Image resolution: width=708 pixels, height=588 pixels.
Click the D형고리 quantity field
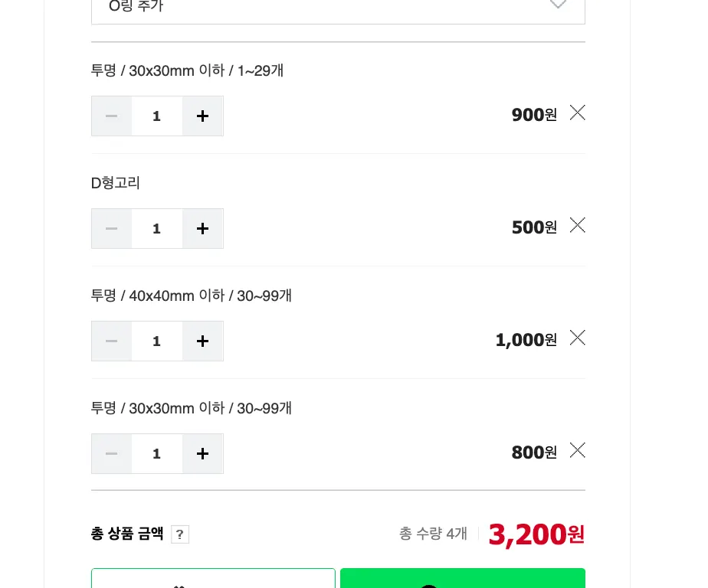[157, 229]
